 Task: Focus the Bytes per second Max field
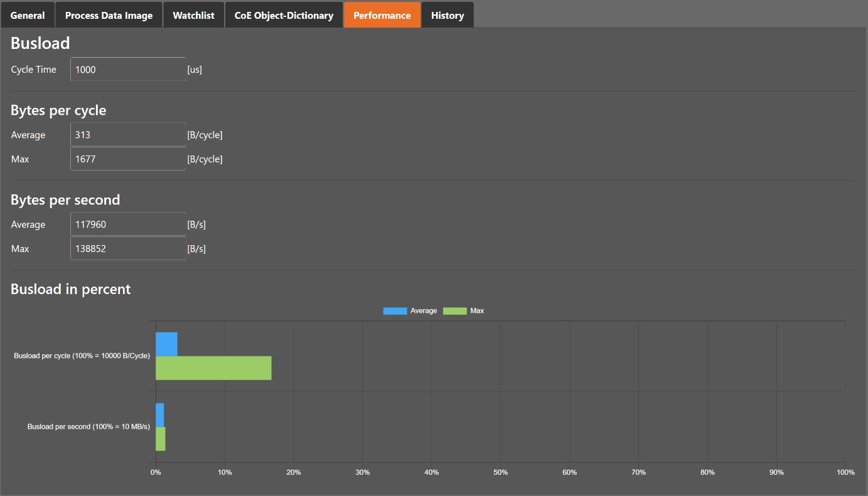point(128,249)
